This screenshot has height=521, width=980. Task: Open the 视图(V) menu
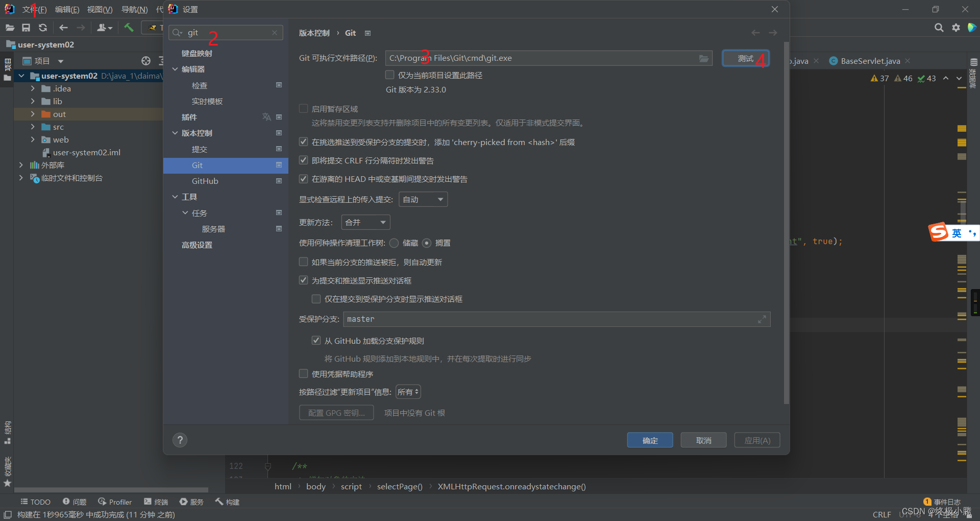coord(100,10)
